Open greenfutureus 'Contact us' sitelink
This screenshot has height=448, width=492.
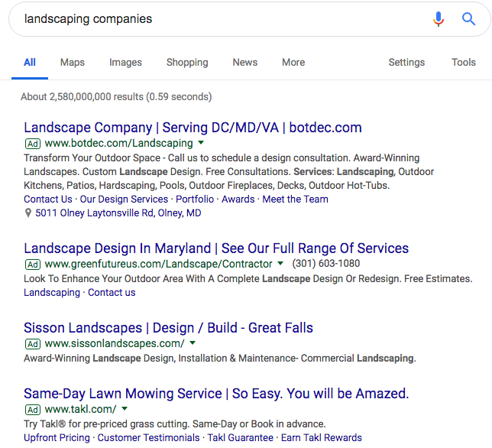coord(112,292)
